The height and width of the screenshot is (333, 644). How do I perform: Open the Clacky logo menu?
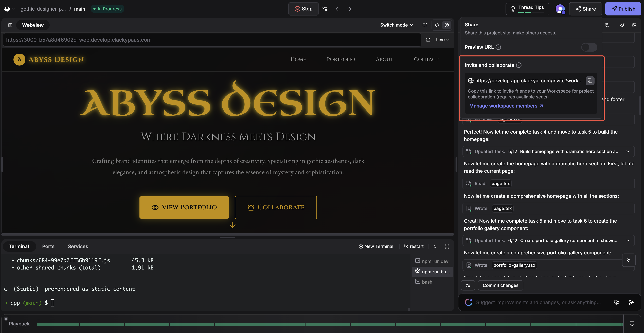click(9, 9)
